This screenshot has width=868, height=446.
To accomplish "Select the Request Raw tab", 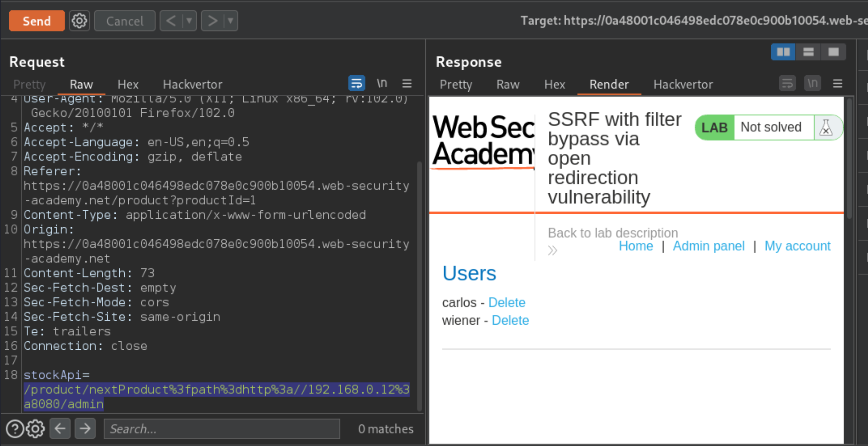I will point(81,84).
